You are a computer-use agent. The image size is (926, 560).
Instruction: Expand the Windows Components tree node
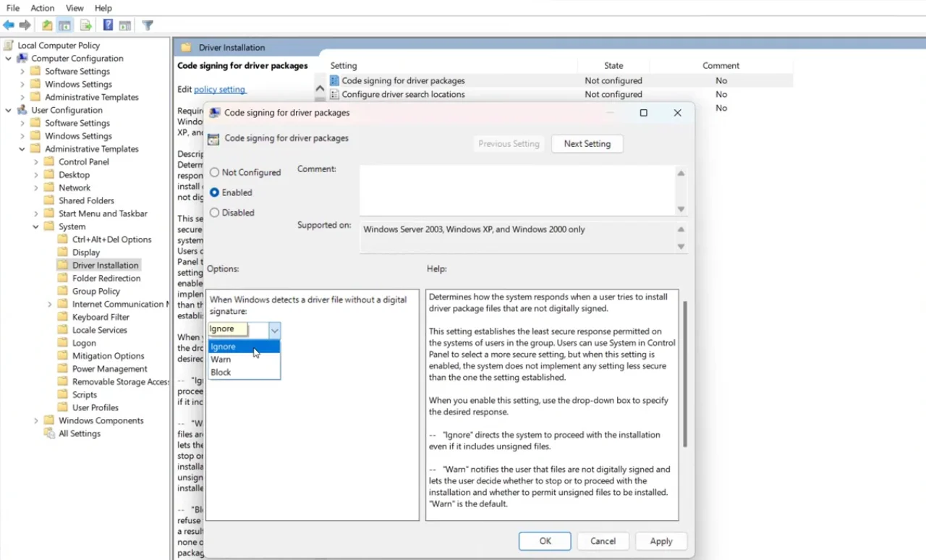pos(36,420)
